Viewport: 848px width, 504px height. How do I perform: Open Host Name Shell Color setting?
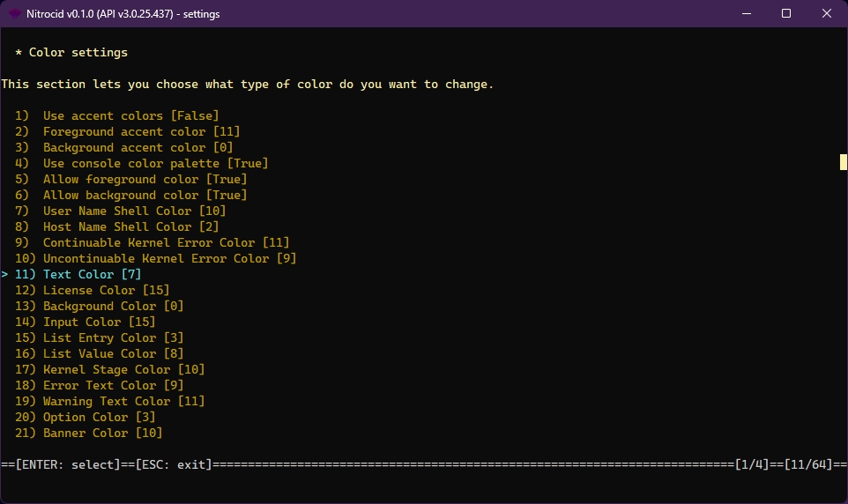tap(130, 226)
